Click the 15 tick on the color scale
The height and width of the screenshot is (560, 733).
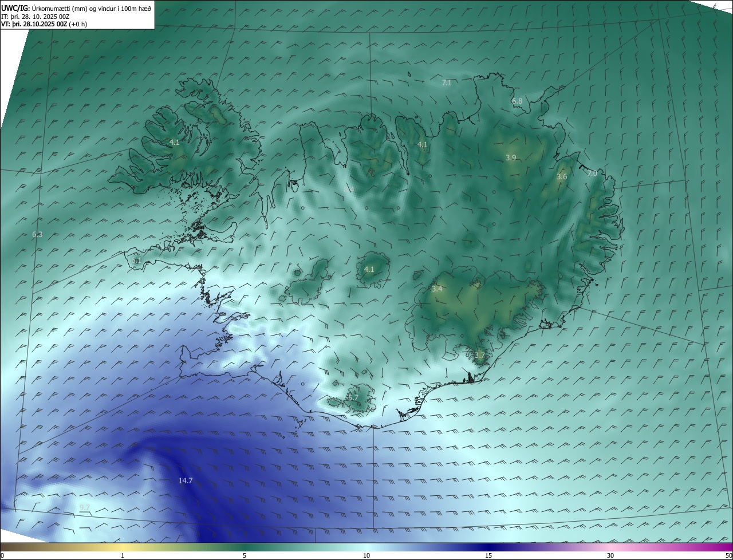[x=488, y=555]
